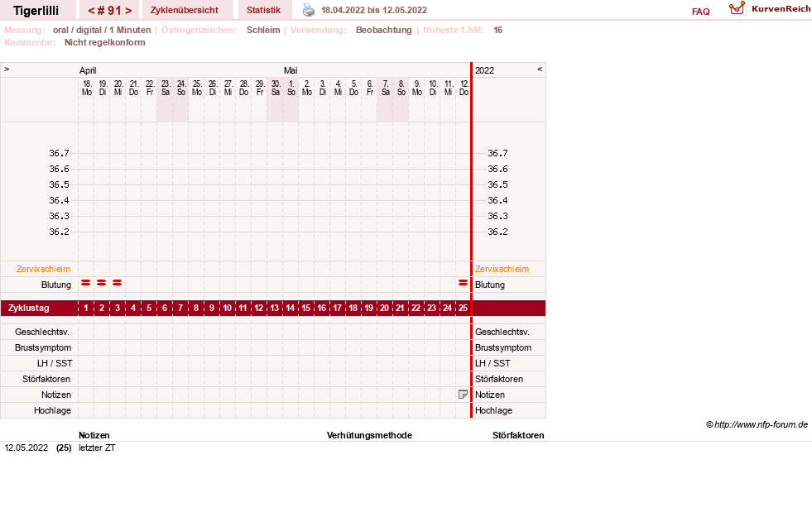
Task: Click the left Brustsymptom row label
Action: pyautogui.click(x=43, y=347)
